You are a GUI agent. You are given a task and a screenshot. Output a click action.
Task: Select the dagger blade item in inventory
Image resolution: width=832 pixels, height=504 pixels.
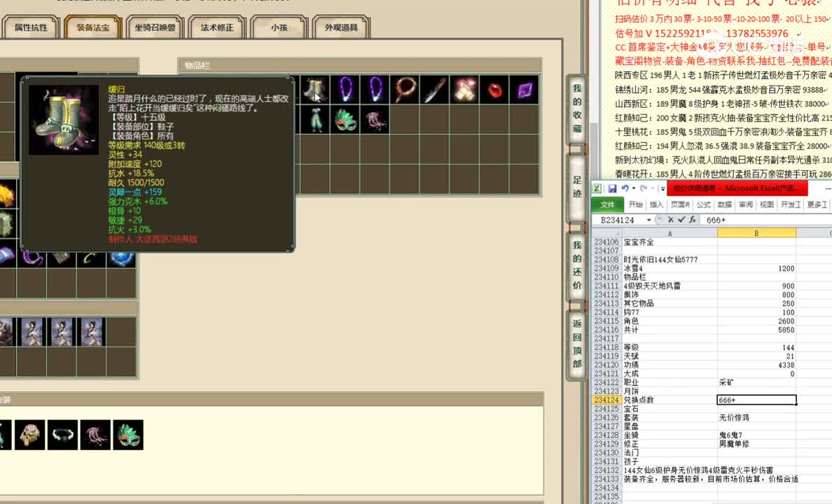[x=435, y=90]
